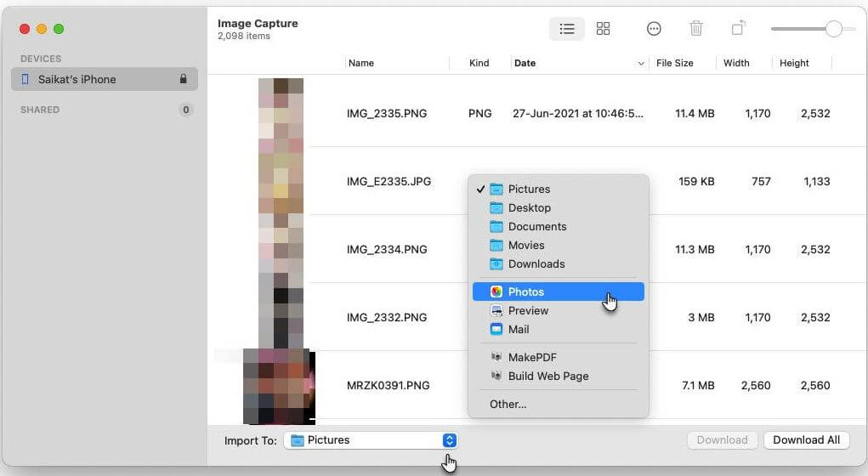Click the trash delete icon
Screen dimensions: 868x476
(695, 28)
